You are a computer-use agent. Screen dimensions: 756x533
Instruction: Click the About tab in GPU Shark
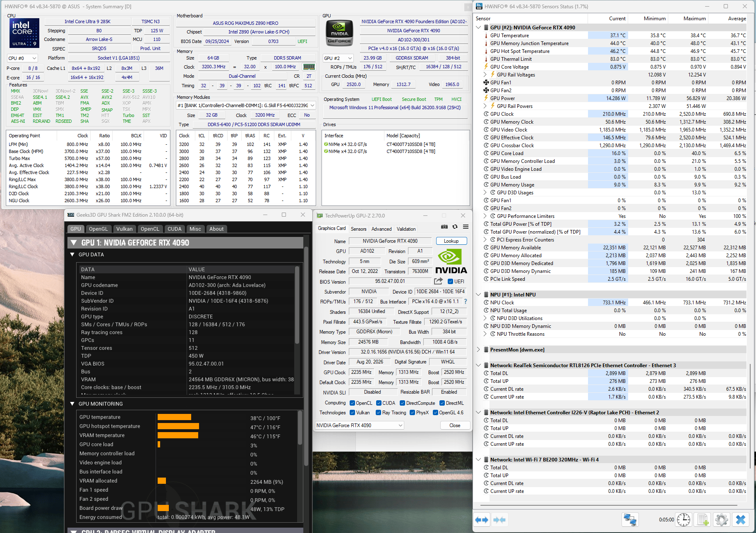click(216, 229)
